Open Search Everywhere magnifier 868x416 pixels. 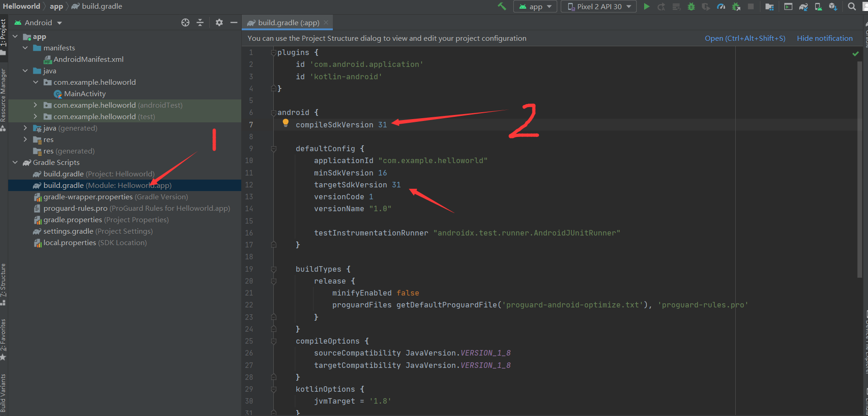pyautogui.click(x=851, y=6)
